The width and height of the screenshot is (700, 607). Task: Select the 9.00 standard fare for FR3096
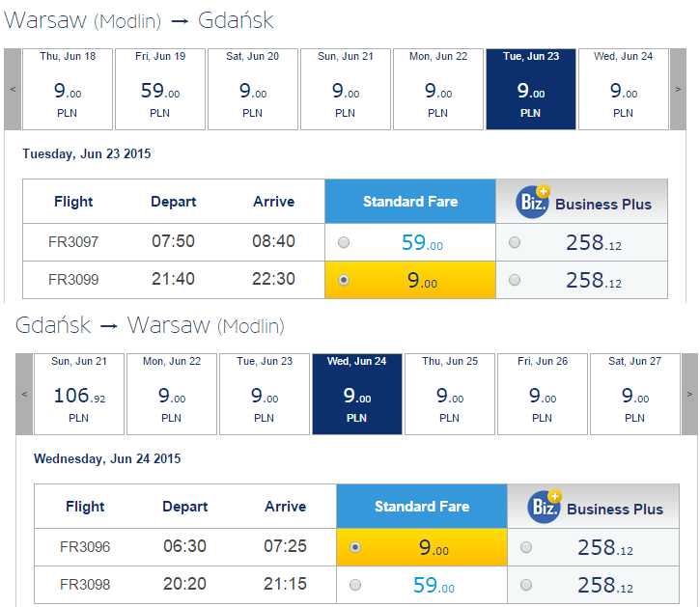pos(355,547)
